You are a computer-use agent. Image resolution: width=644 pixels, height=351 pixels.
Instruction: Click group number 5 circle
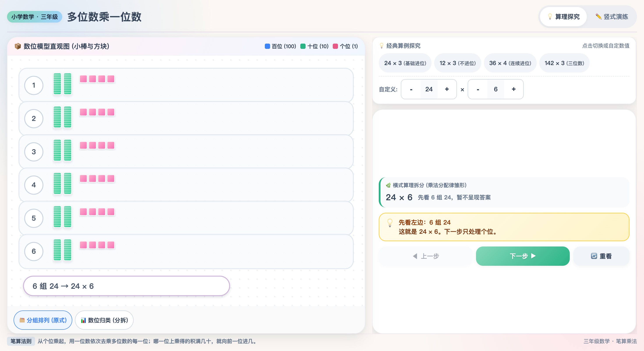[x=34, y=218]
